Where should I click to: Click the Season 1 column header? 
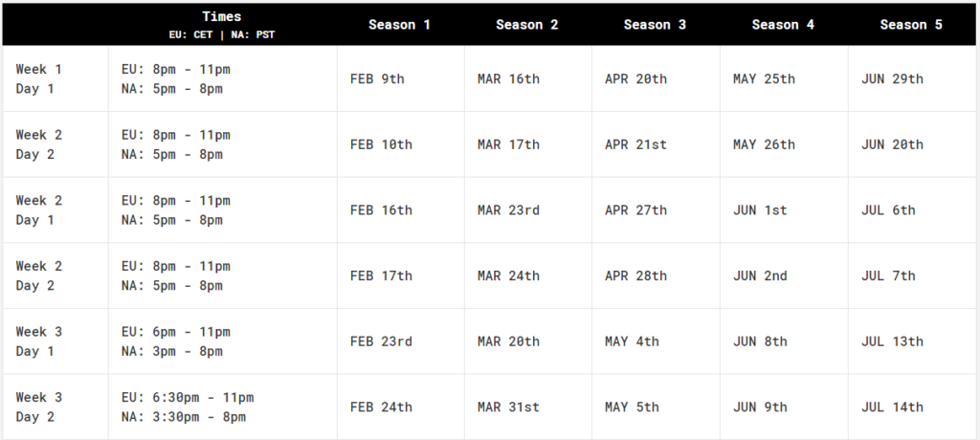(x=399, y=24)
